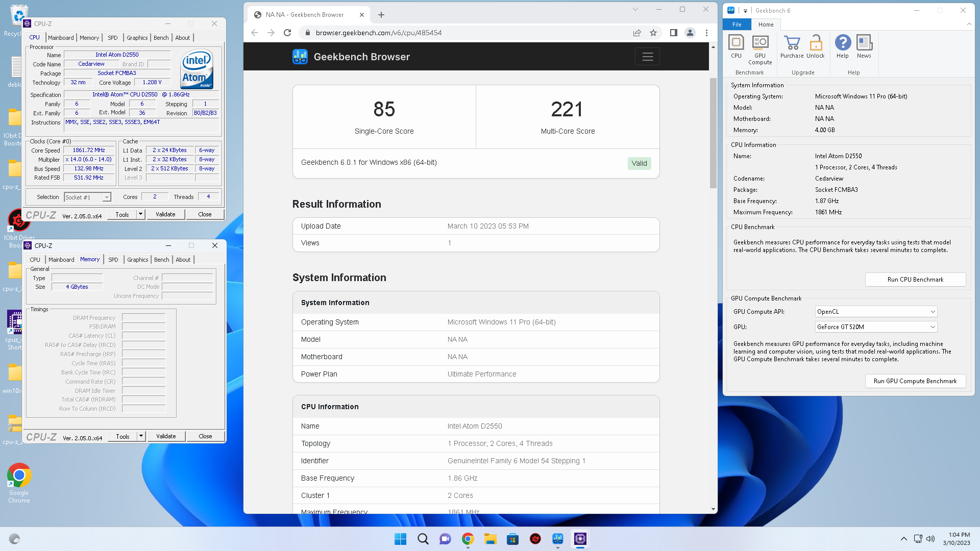The image size is (980, 551).
Task: Open taskbar Search icon
Action: click(x=423, y=539)
